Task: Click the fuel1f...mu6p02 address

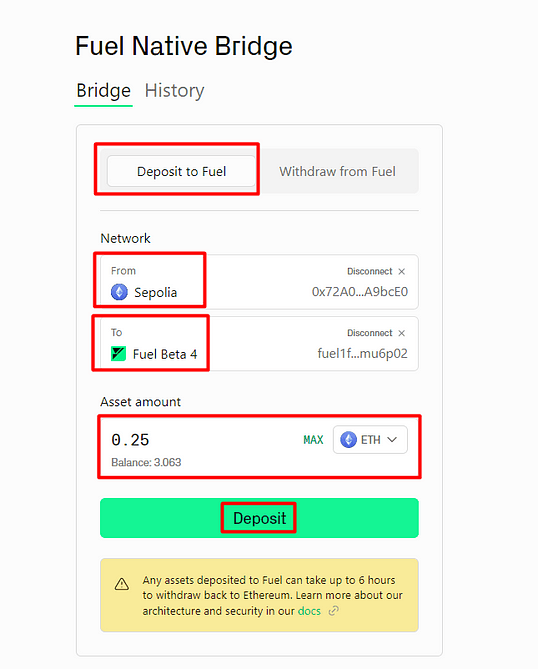Action: (362, 353)
